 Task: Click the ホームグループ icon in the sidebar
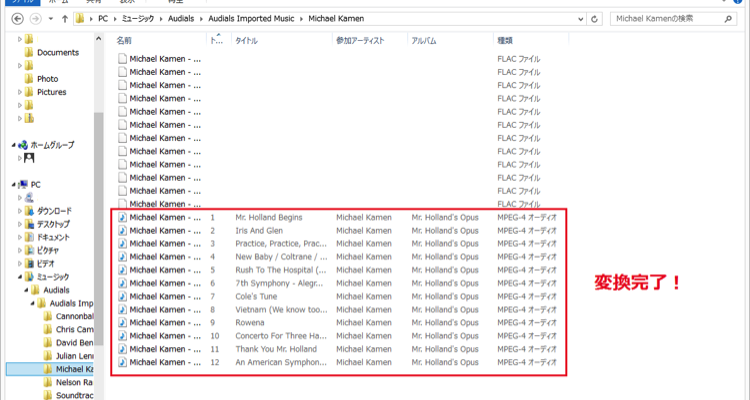click(x=24, y=145)
